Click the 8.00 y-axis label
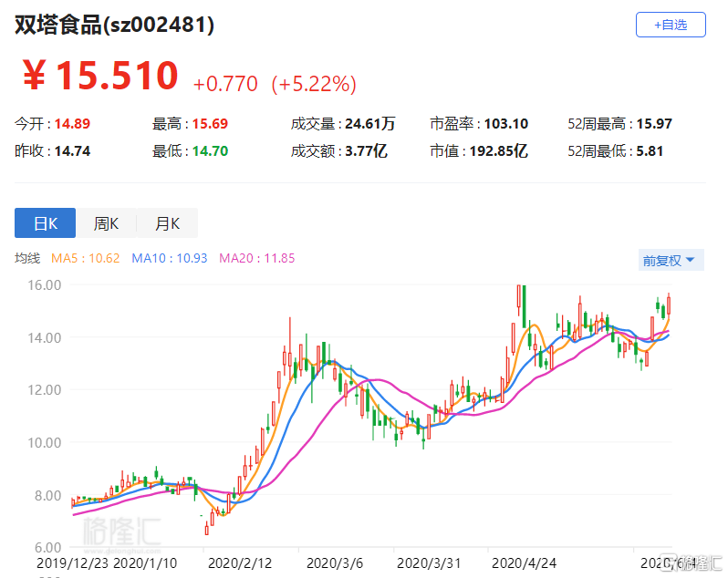This screenshot has height=578, width=728. 47,495
